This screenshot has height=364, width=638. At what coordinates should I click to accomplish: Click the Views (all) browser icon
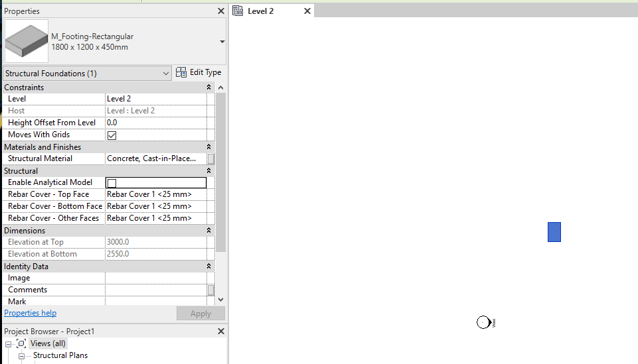pyautogui.click(x=21, y=343)
